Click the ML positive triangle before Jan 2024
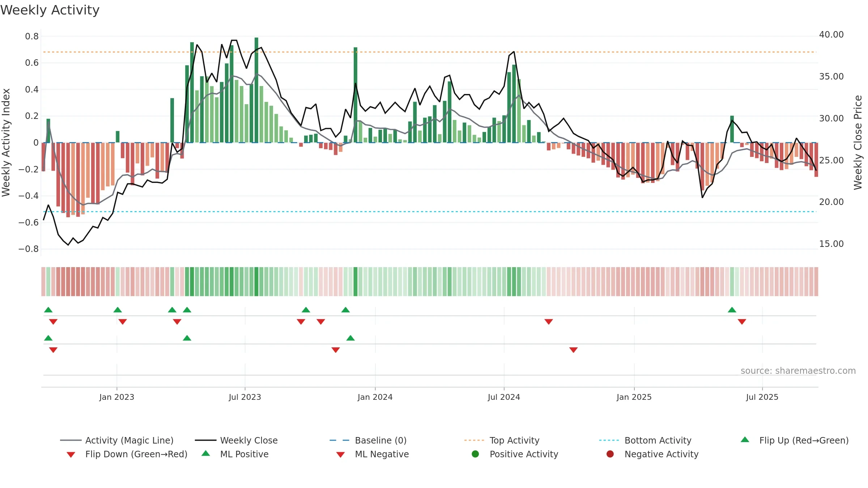Viewport: 868px width, 488px height. coord(350,338)
